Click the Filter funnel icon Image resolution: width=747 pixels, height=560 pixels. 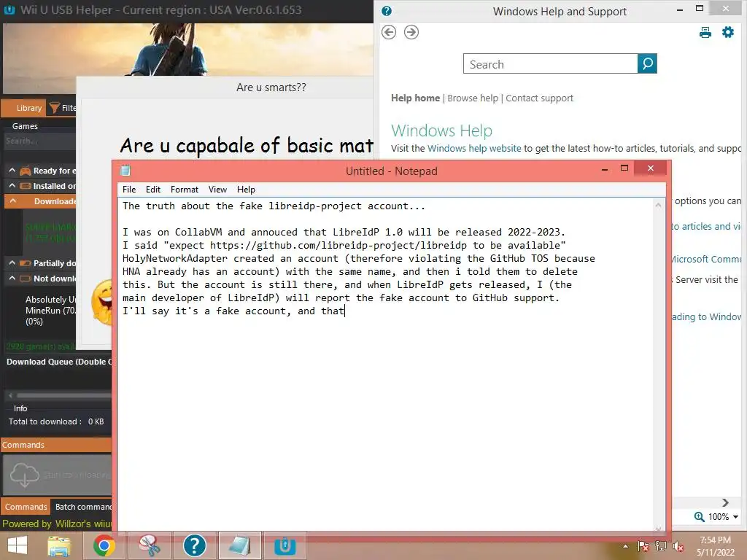[54, 108]
